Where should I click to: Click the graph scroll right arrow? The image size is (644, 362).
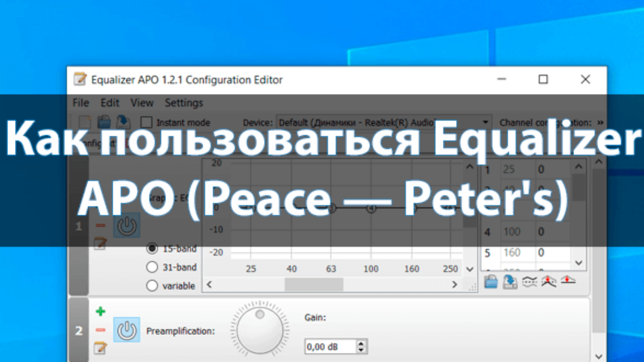tap(454, 285)
